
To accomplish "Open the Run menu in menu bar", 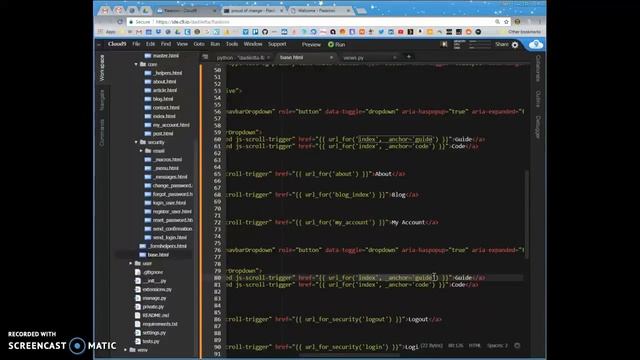I will pos(215,44).
